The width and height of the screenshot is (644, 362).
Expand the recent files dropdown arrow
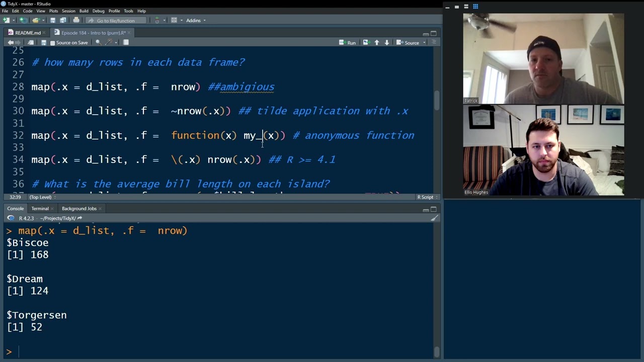click(43, 21)
